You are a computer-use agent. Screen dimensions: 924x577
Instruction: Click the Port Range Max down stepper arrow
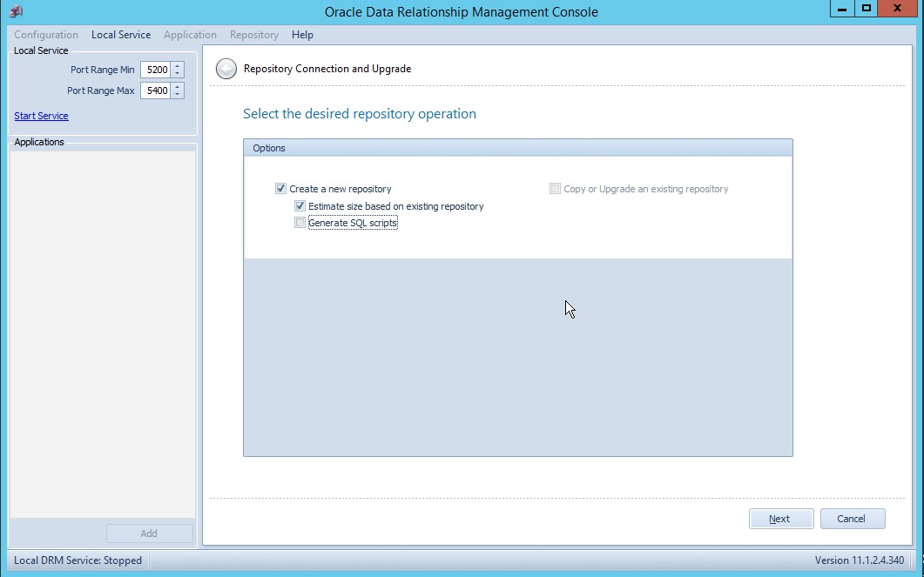[178, 94]
